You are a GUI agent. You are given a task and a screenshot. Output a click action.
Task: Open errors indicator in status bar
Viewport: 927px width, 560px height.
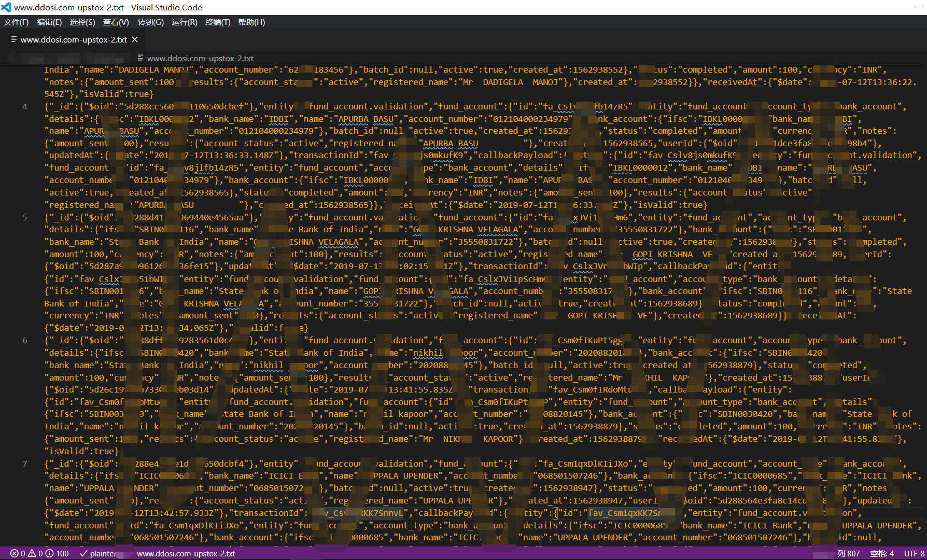(x=18, y=554)
